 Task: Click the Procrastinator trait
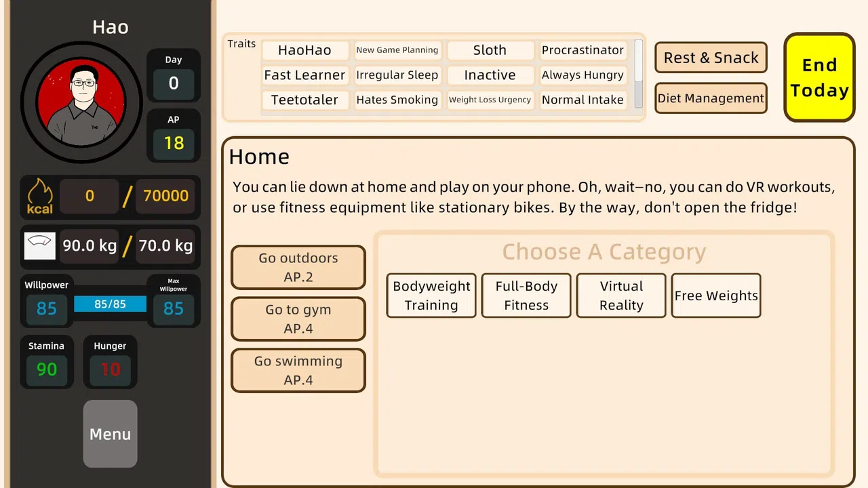583,50
